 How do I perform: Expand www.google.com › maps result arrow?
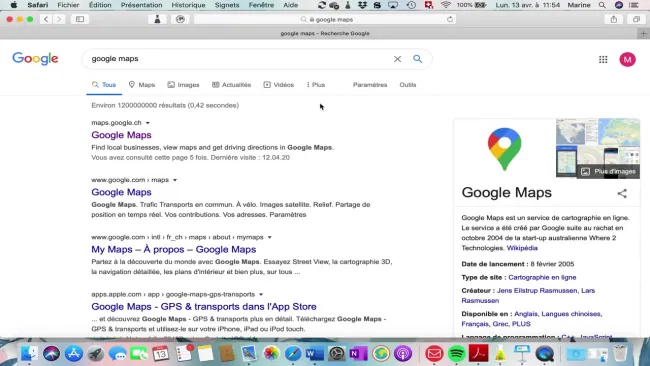tap(175, 180)
